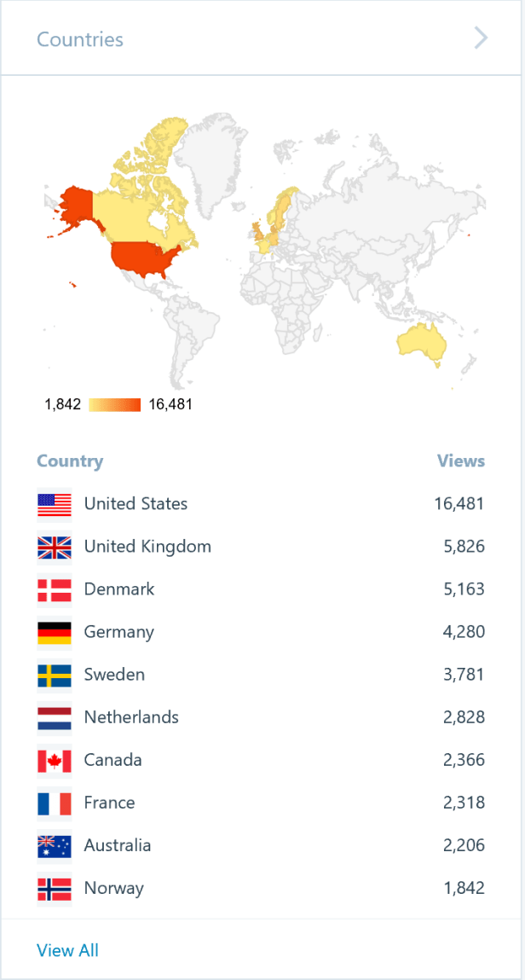Viewport: 525px width, 980px height.
Task: Click the Norway flag icon
Action: pos(54,887)
